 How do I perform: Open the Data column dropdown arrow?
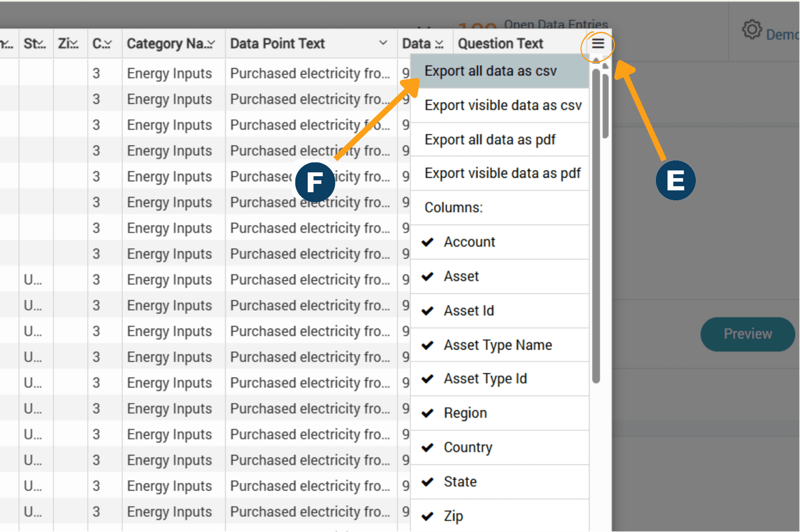pos(439,44)
